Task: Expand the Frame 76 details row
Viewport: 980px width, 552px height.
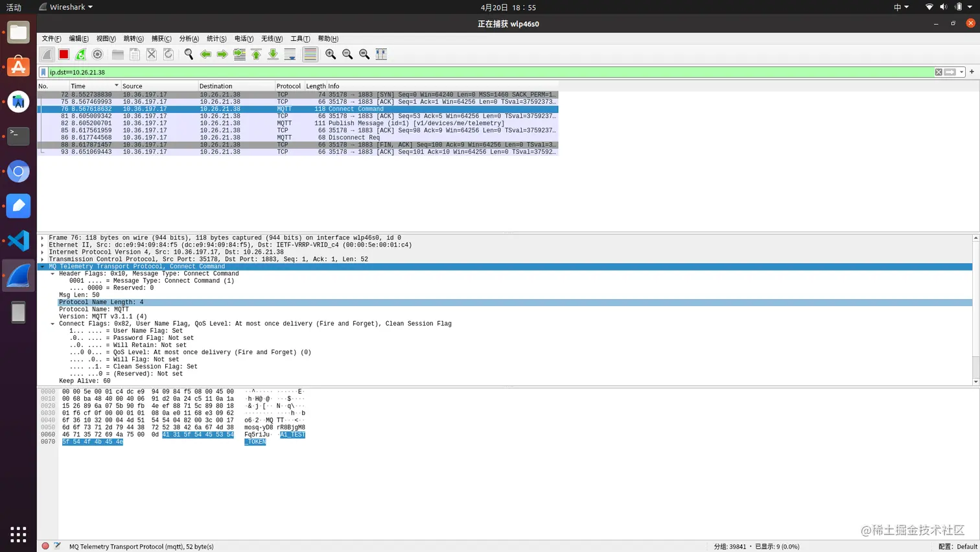Action: coord(43,238)
